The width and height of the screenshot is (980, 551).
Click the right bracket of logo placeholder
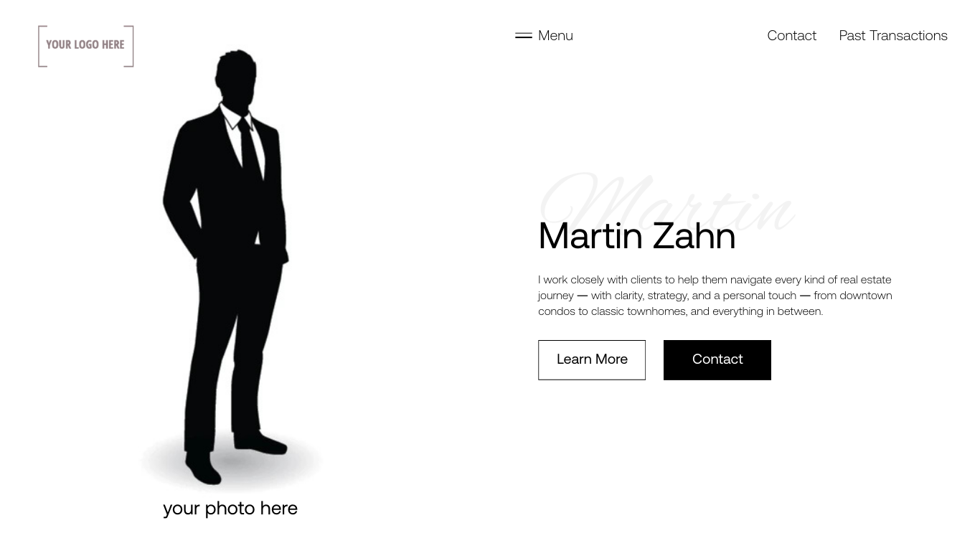coord(129,46)
